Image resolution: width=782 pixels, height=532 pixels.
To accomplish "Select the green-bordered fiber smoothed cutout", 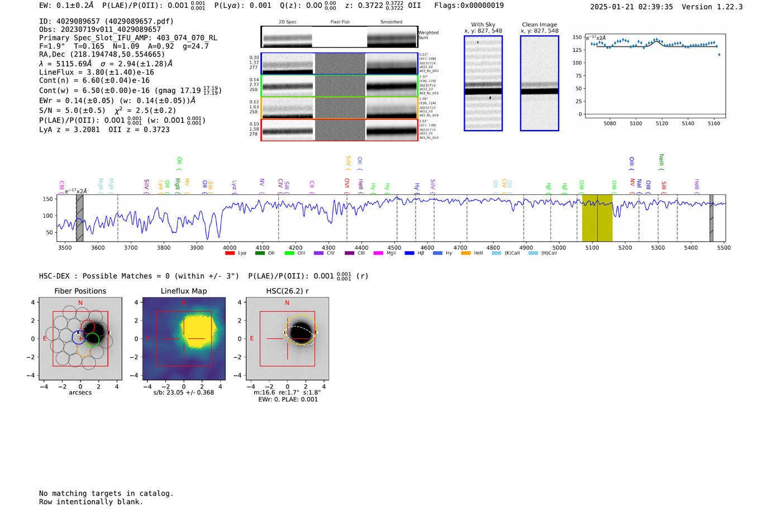I will coord(392,86).
